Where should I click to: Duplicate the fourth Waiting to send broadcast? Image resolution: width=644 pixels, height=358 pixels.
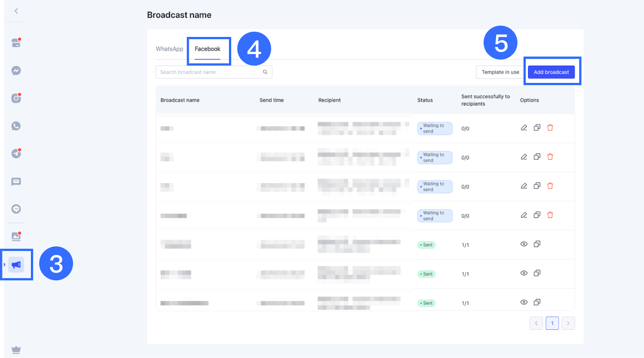pyautogui.click(x=537, y=215)
